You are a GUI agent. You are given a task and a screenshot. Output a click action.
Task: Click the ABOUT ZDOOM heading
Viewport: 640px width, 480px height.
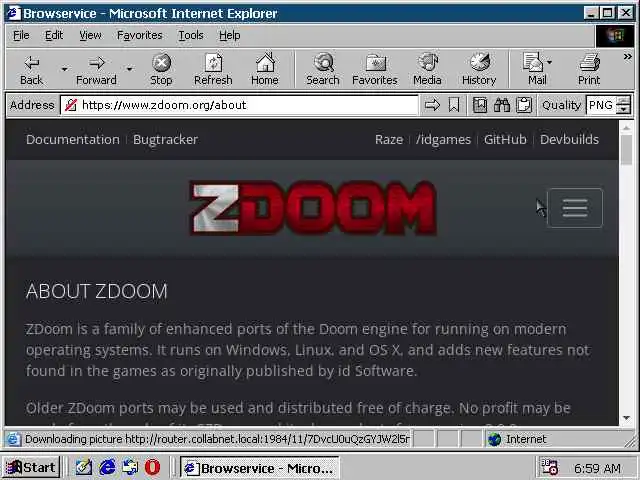(x=97, y=291)
